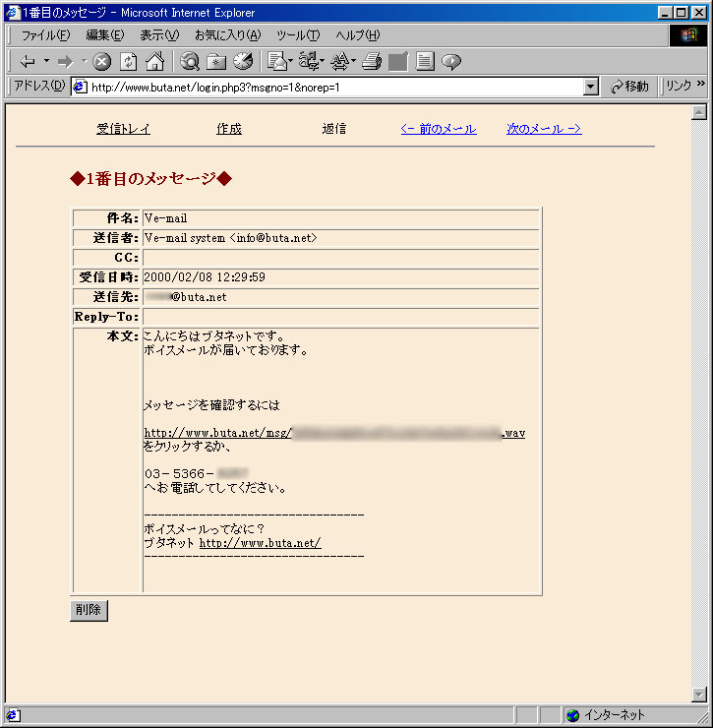Screen dimensions: 713x728
Task: Open the History icon
Action: pyautogui.click(x=243, y=61)
